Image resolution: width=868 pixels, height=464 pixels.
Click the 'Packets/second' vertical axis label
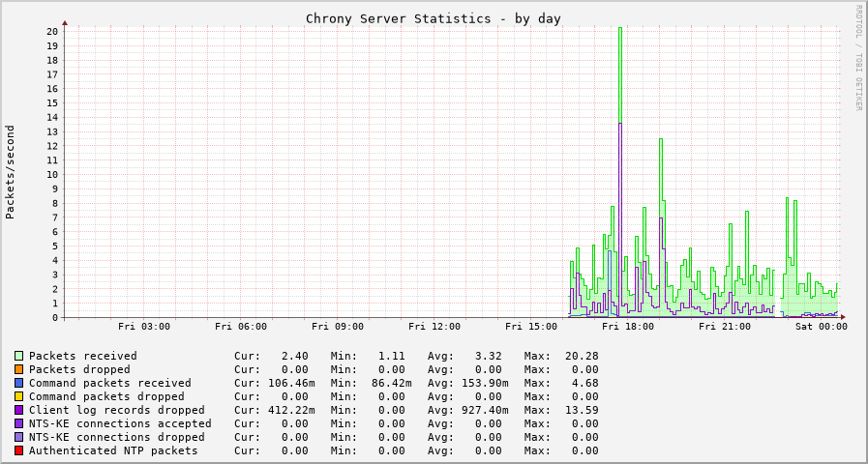tap(10, 172)
